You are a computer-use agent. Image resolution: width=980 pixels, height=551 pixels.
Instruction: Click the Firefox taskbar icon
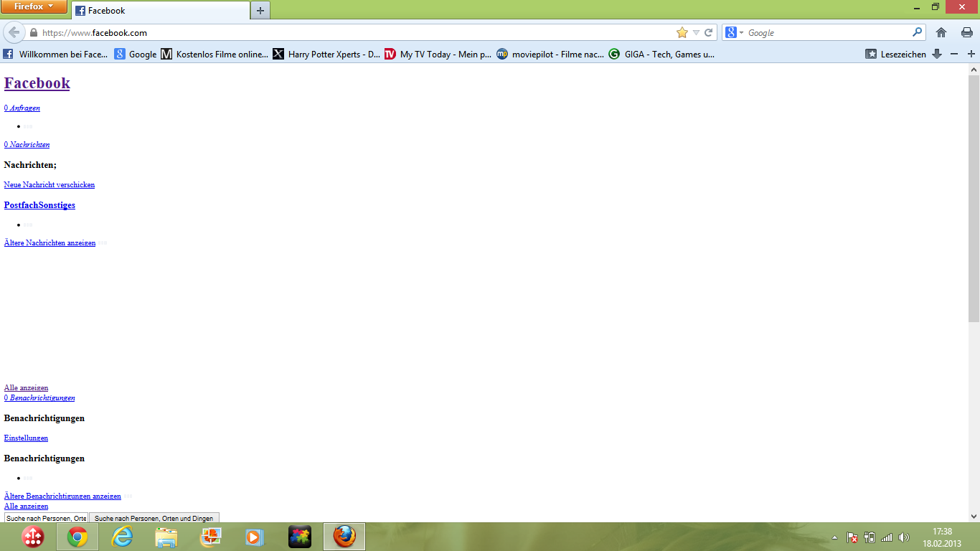[344, 537]
